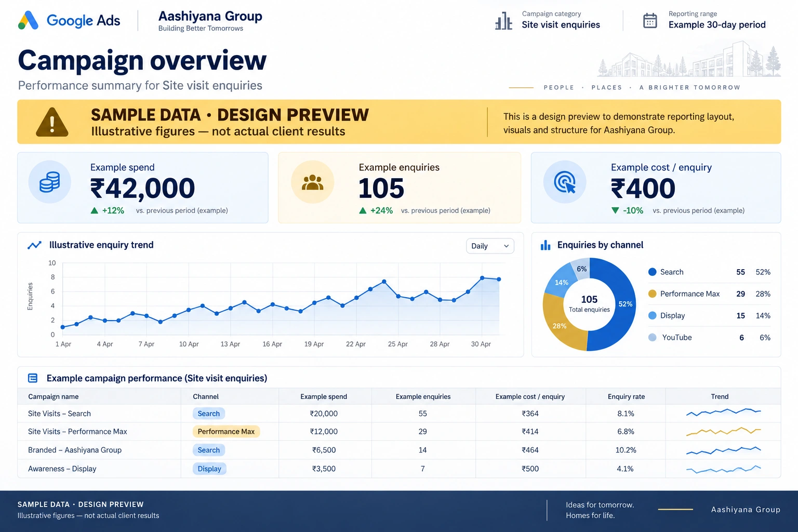Open the Daily granularity dropdown

490,246
